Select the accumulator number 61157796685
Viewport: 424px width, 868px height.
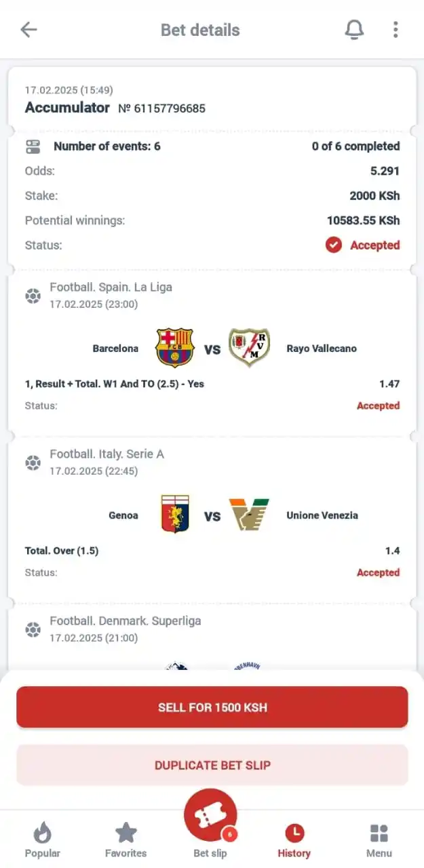point(162,108)
